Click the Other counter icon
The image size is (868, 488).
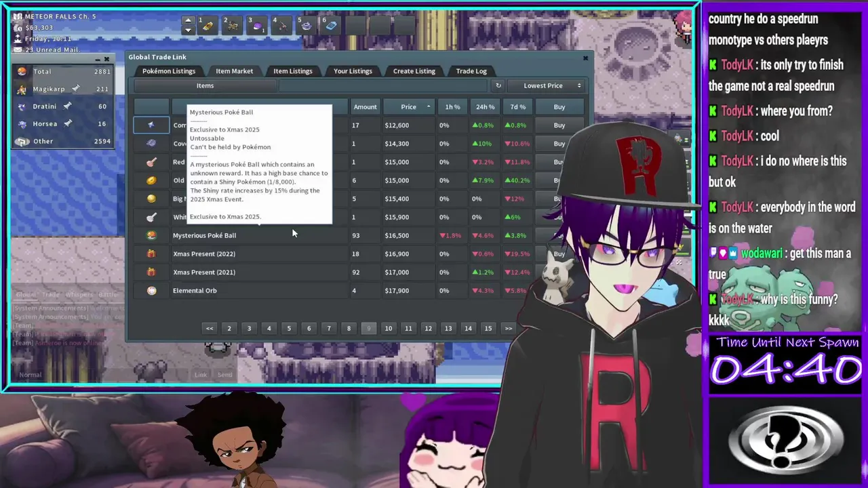[22, 142]
